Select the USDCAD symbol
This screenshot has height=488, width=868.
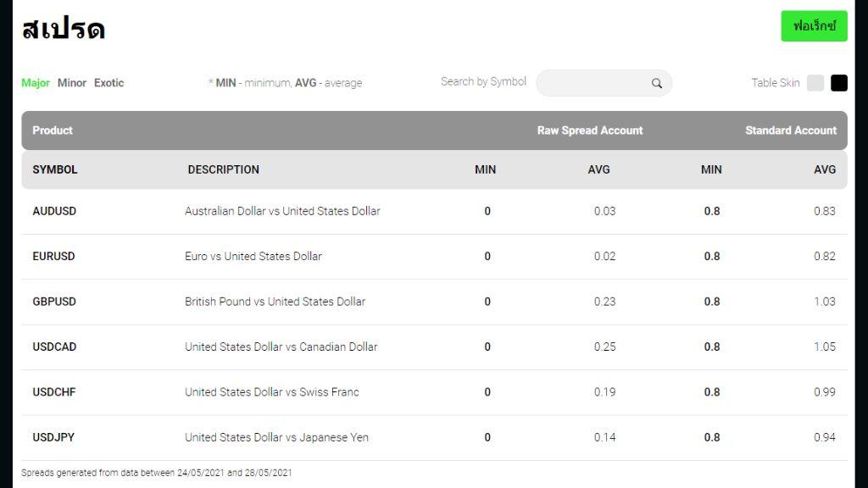click(x=54, y=347)
